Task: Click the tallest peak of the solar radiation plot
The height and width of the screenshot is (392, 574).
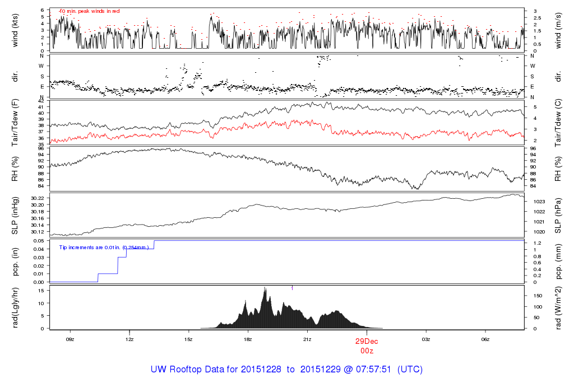Action: click(x=265, y=289)
